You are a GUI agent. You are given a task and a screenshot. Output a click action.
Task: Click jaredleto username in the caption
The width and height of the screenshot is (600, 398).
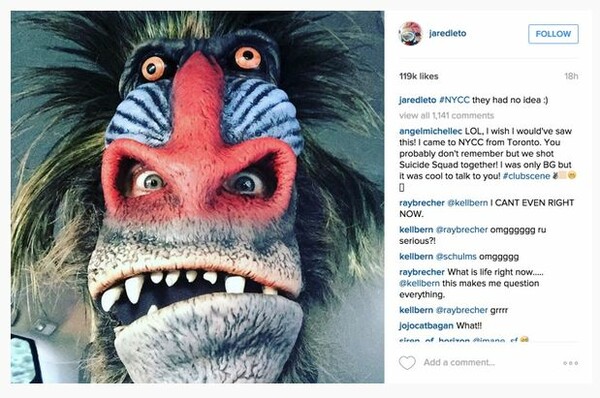click(x=417, y=100)
